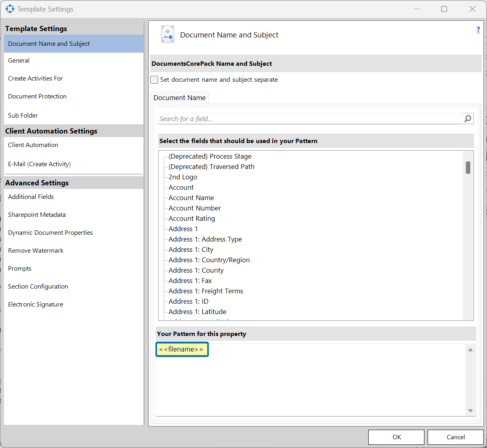The image size is (487, 448).
Task: Focus the Search for a field box
Action: coord(310,119)
